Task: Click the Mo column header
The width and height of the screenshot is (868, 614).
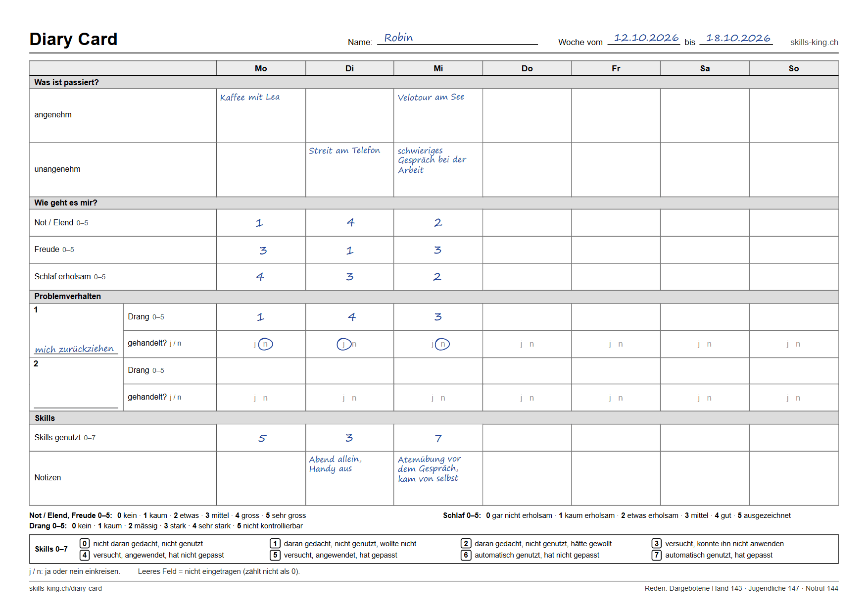Action: pos(261,68)
